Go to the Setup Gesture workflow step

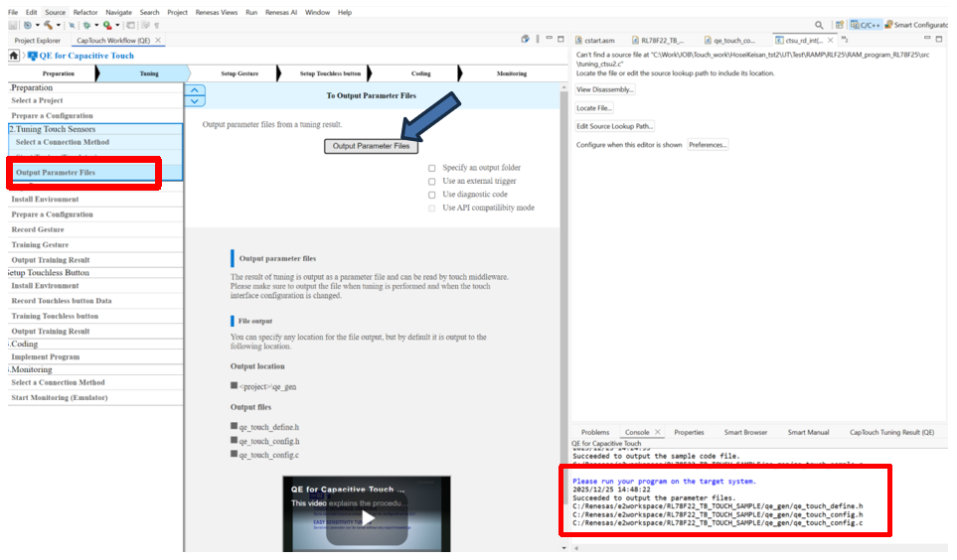[x=239, y=73]
